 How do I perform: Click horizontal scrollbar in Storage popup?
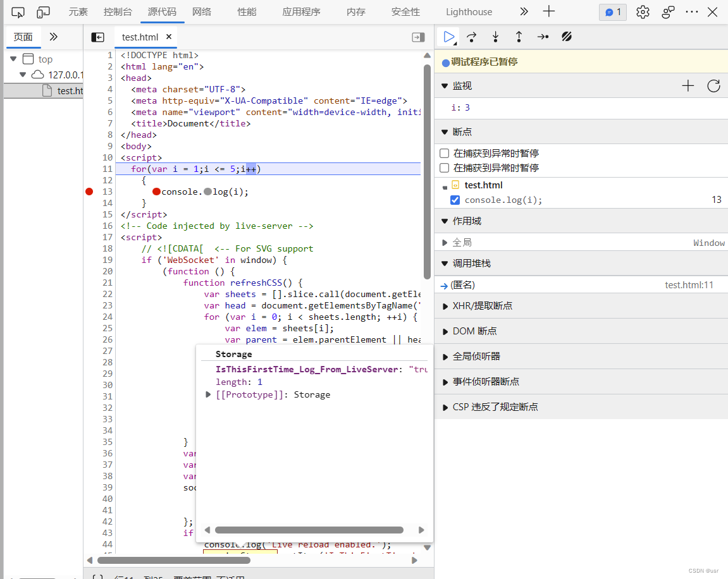[309, 530]
